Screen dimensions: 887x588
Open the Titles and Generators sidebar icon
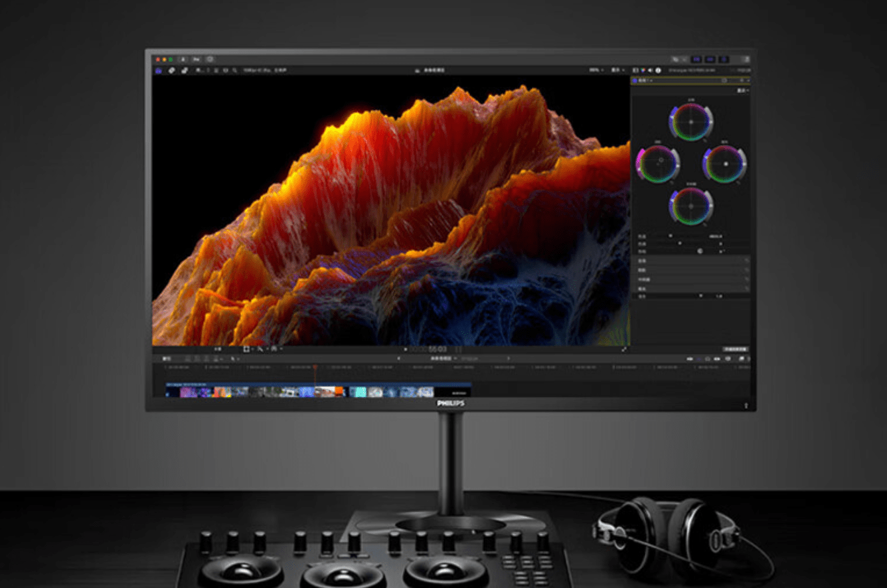(x=185, y=70)
